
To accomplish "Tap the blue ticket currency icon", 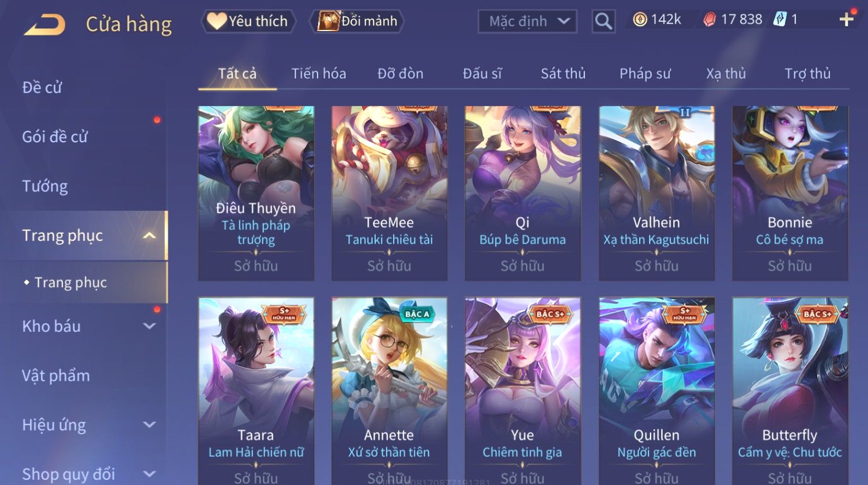I will coord(780,20).
